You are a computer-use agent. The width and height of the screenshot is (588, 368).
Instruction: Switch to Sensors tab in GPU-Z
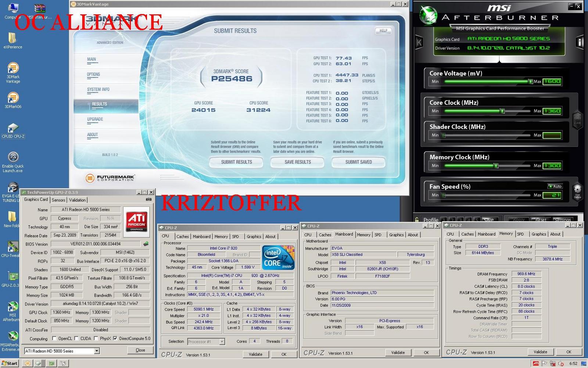pos(58,200)
